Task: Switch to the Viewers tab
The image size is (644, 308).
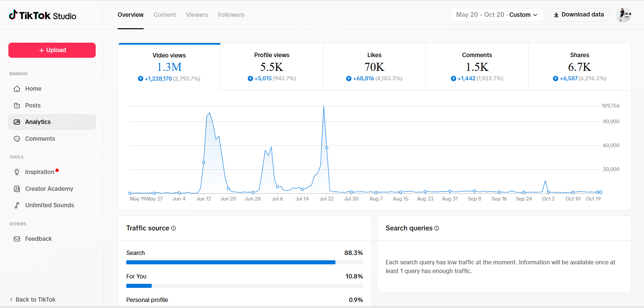Action: point(197,15)
